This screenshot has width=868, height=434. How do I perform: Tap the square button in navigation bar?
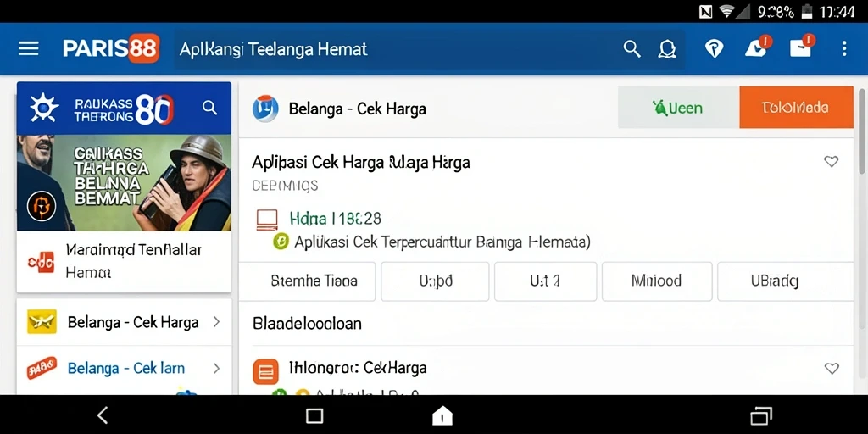(x=314, y=415)
